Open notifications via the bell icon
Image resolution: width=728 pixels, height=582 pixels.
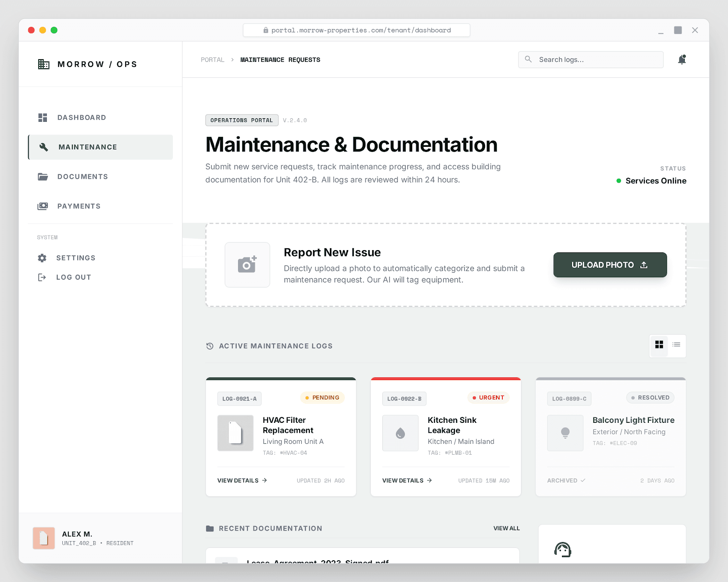[x=682, y=59]
